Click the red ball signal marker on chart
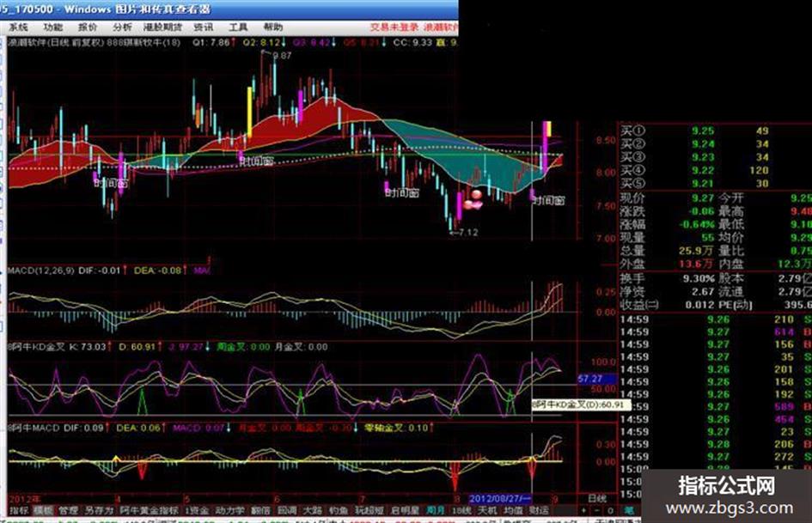This screenshot has height=523, width=812. (475, 196)
